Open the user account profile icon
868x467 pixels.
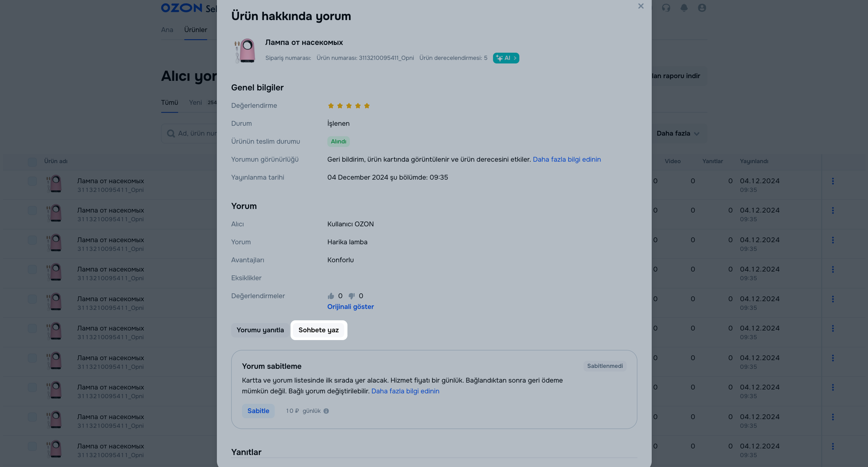(702, 8)
